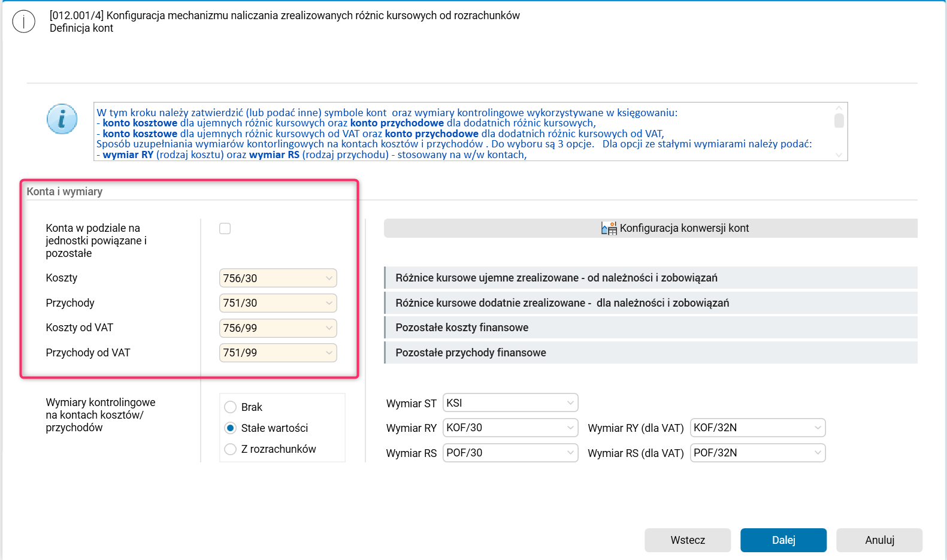Choose the Z rozrachunków radio option

(x=231, y=449)
